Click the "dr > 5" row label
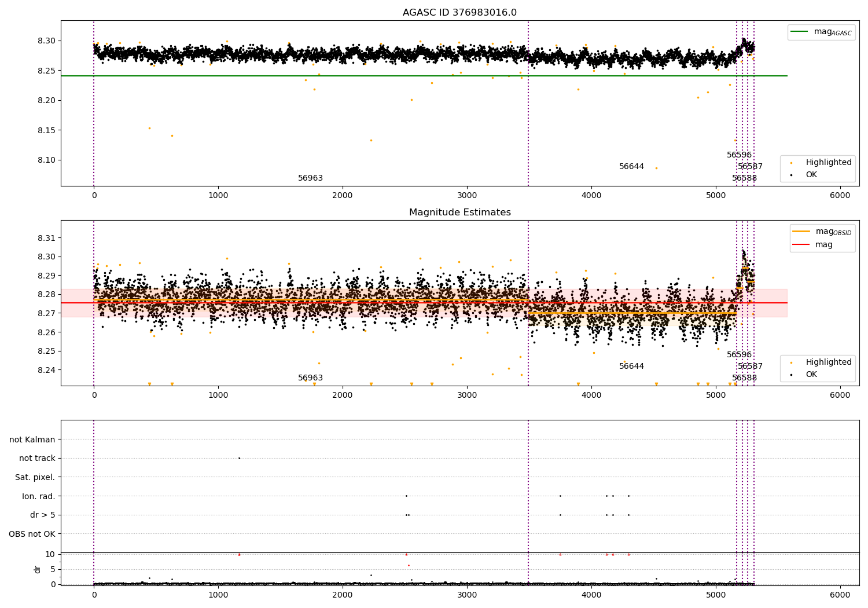The image size is (868, 608). [x=43, y=515]
